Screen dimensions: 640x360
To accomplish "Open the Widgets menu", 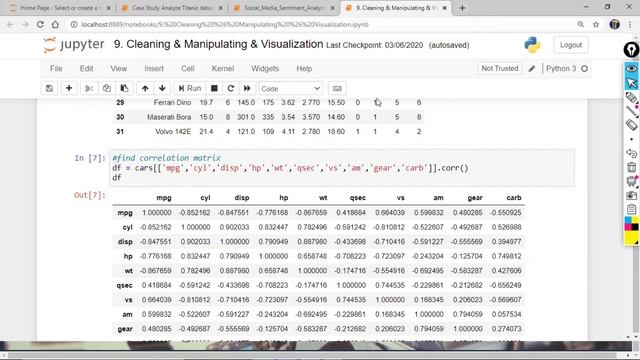I will coord(265,69).
